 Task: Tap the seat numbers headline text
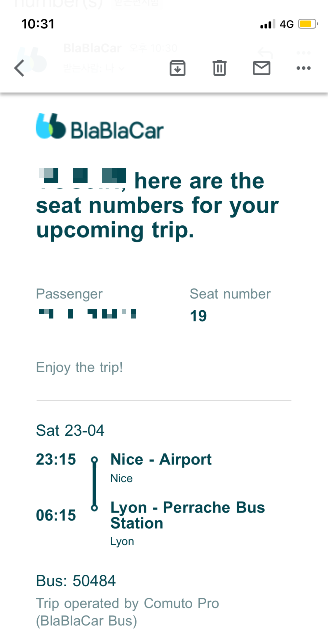coord(157,205)
